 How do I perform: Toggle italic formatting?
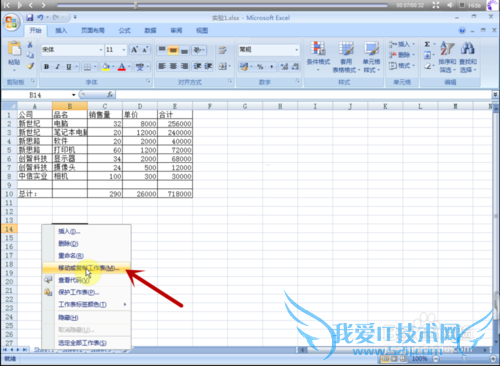point(57,67)
